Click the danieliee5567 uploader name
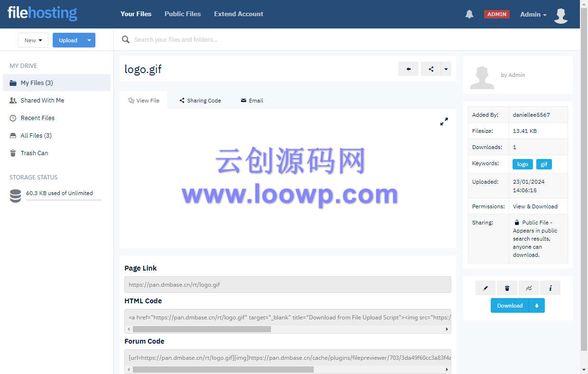Image resolution: width=588 pixels, height=374 pixels. point(531,115)
